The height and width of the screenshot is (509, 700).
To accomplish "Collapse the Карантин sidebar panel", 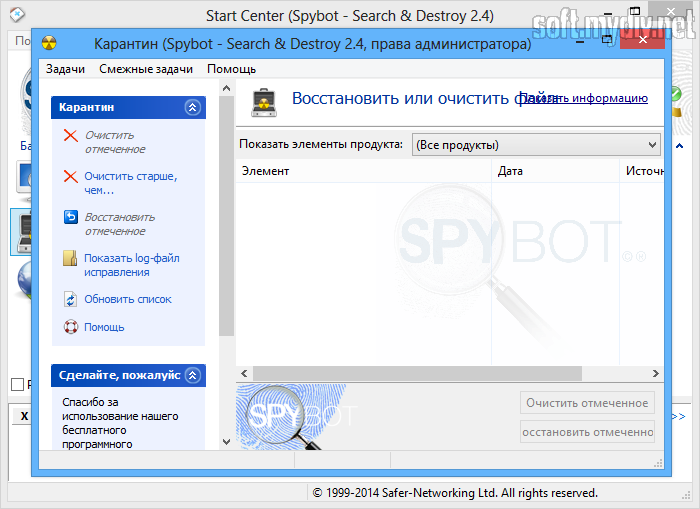I will 192,107.
